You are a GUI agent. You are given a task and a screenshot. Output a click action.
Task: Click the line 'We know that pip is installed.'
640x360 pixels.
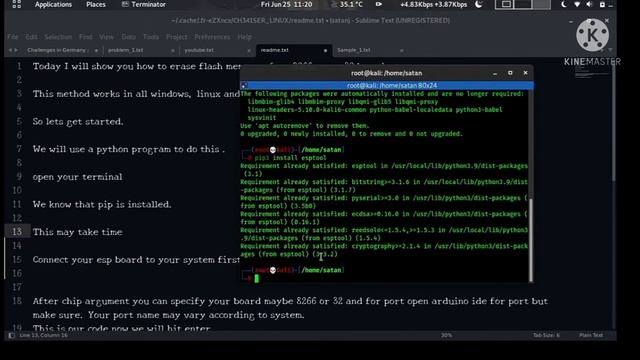[x=102, y=204]
